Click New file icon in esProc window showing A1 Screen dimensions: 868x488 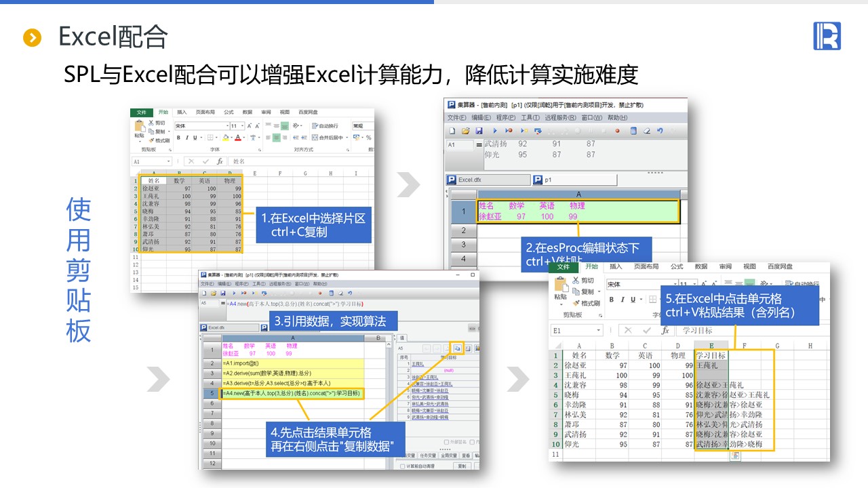tap(452, 131)
